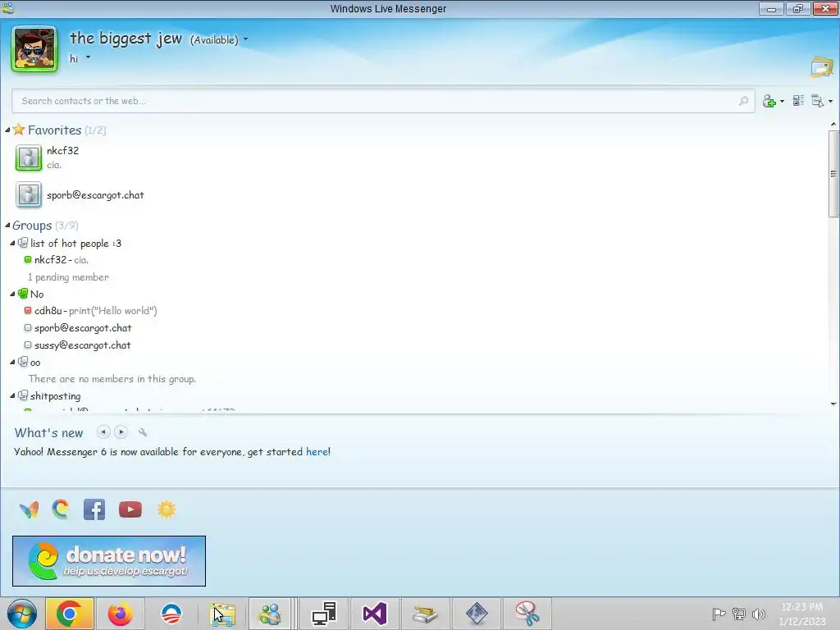This screenshot has width=840, height=630.
Task: Click the user avatar picture
Action: tap(34, 48)
